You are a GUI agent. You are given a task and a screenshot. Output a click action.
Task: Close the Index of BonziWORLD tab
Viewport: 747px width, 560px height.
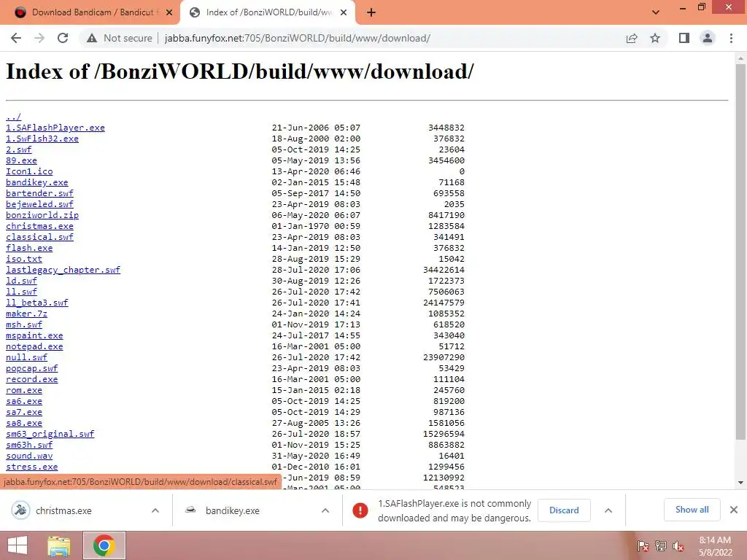coord(344,12)
